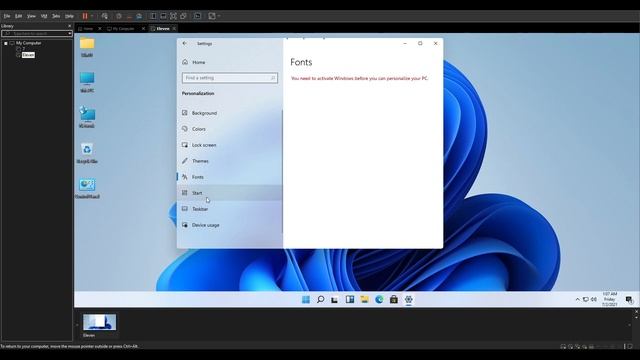The width and height of the screenshot is (640, 360).
Task: Open Widgets from the guest taskbar
Action: pyautogui.click(x=350, y=300)
